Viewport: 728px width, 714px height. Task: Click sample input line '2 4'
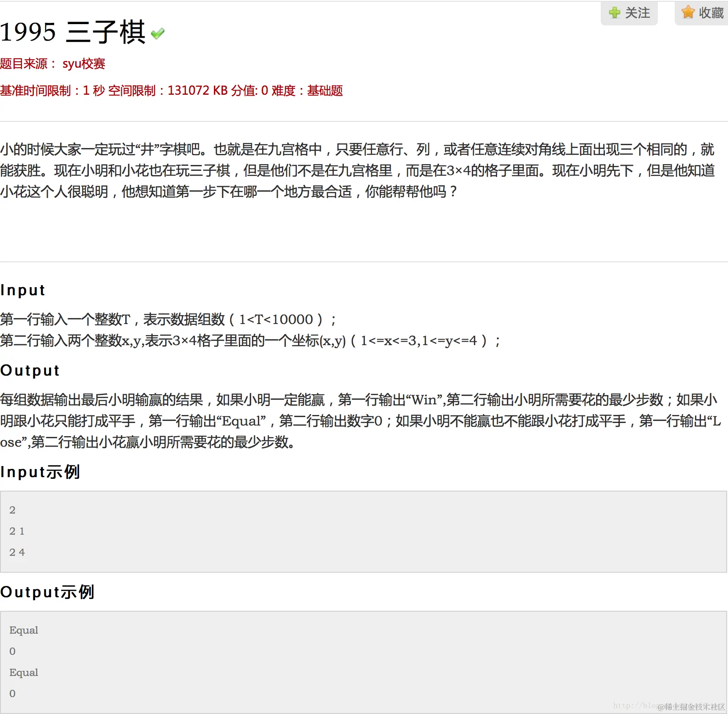click(x=17, y=552)
